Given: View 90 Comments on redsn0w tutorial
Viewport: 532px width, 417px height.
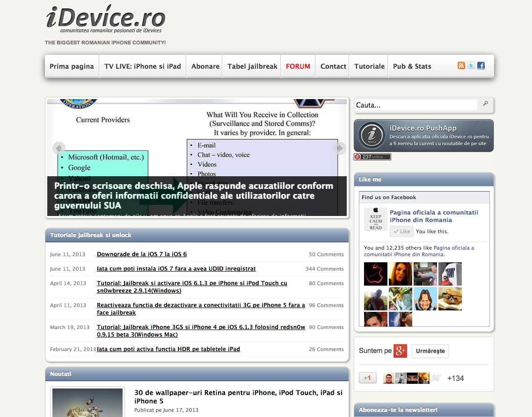Looking at the screenshot, I should (326, 328).
